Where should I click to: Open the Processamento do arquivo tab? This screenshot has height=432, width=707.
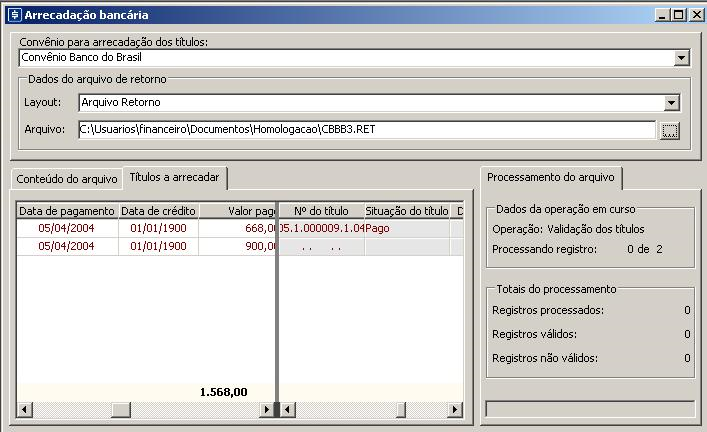click(x=551, y=177)
